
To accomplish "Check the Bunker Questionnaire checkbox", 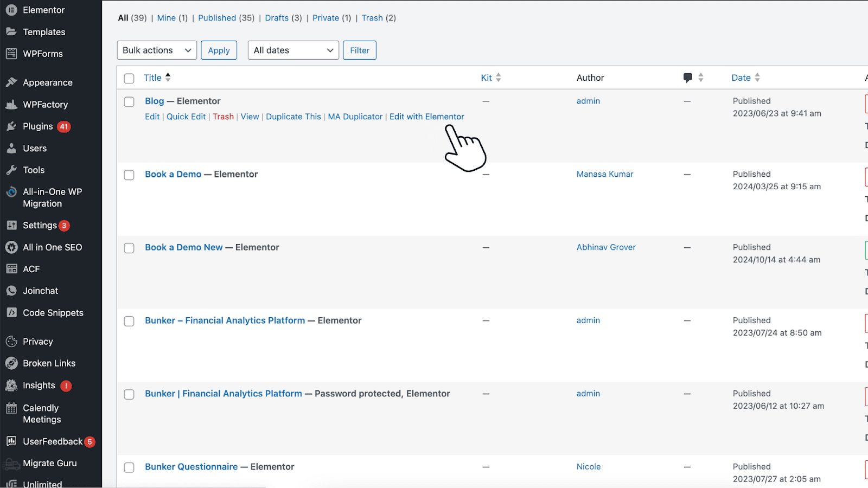I will (x=129, y=467).
